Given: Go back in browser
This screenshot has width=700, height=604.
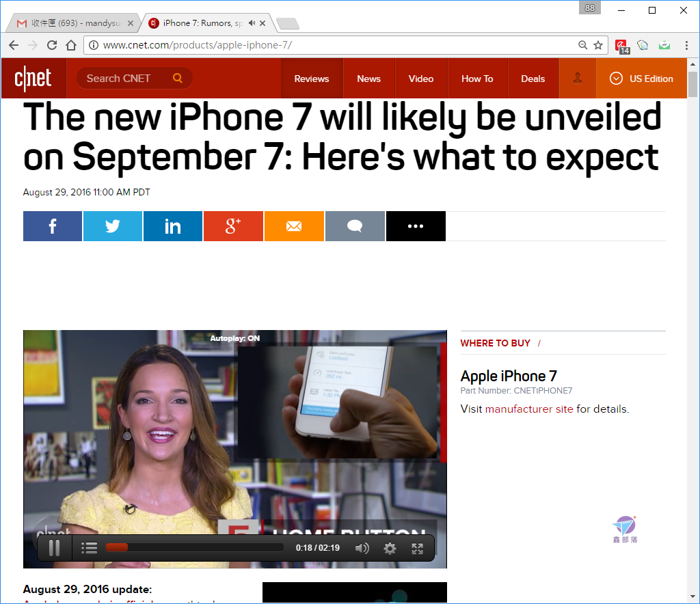Looking at the screenshot, I should [x=14, y=45].
